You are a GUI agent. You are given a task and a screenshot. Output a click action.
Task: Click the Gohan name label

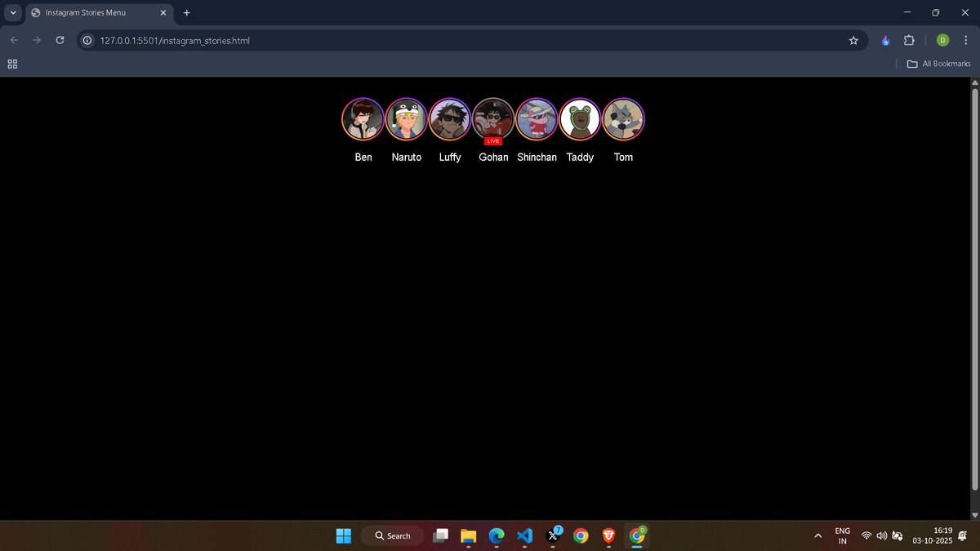coord(493,157)
